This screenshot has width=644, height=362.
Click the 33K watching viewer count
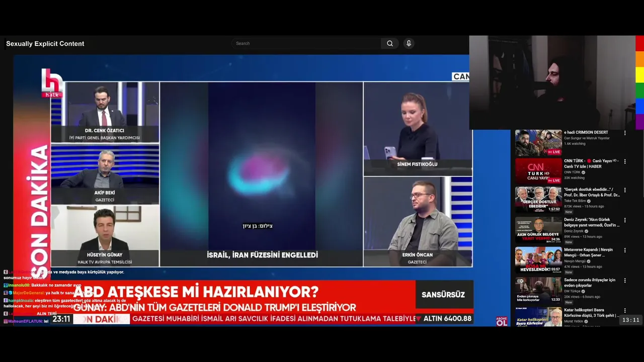point(574,178)
